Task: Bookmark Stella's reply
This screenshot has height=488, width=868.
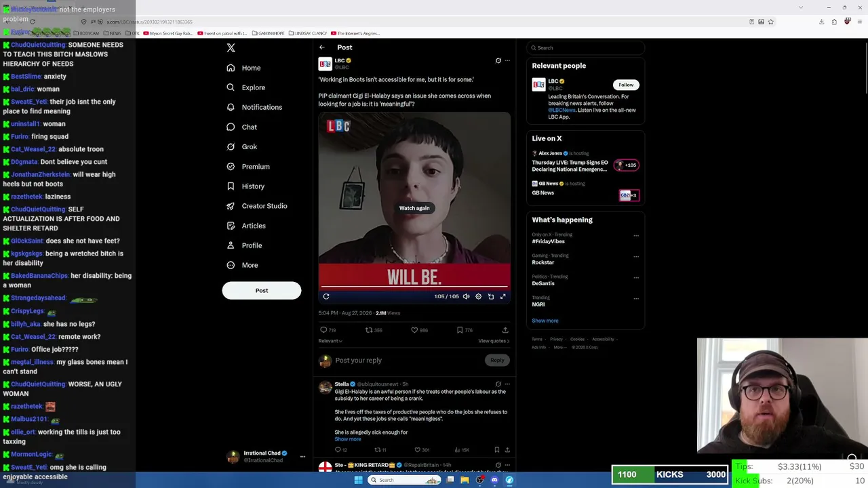Action: tap(497, 450)
